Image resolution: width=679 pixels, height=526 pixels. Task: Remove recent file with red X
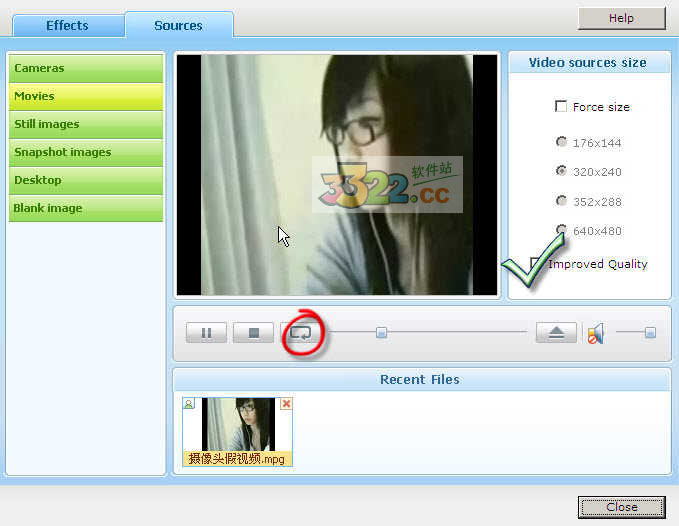point(286,403)
